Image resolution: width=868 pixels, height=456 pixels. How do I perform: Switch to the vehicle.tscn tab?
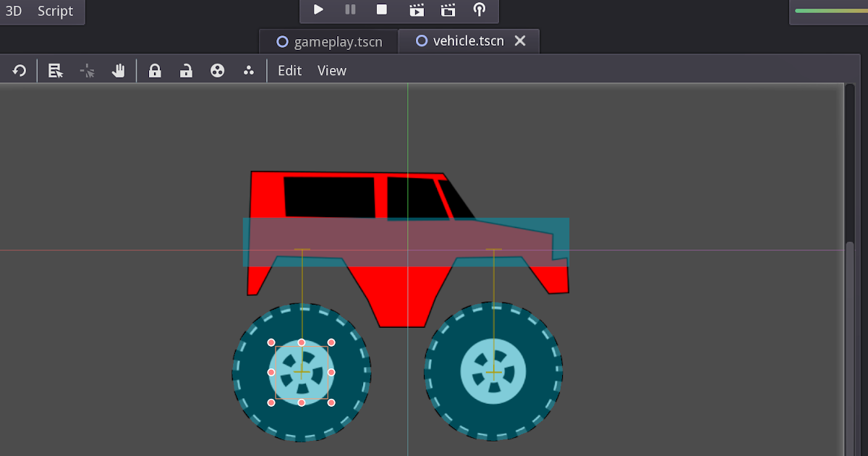[x=463, y=41]
